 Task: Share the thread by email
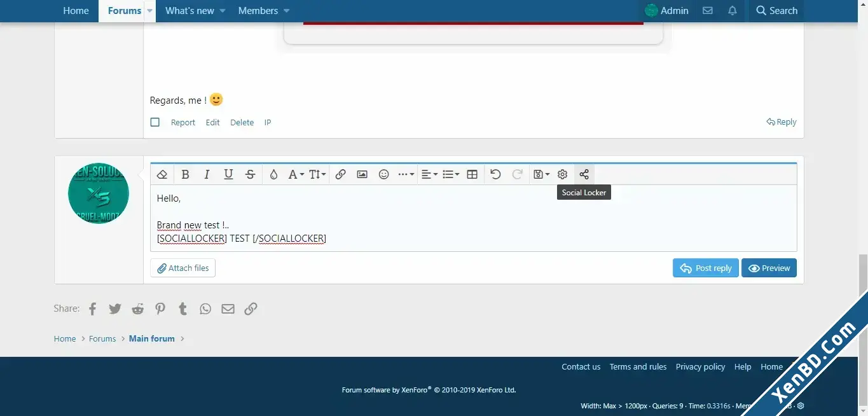[228, 309]
